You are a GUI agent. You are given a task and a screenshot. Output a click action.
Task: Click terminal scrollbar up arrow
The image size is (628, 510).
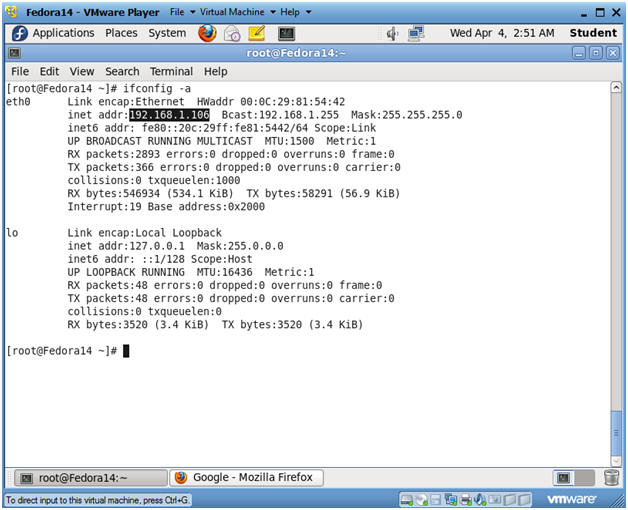click(x=616, y=87)
